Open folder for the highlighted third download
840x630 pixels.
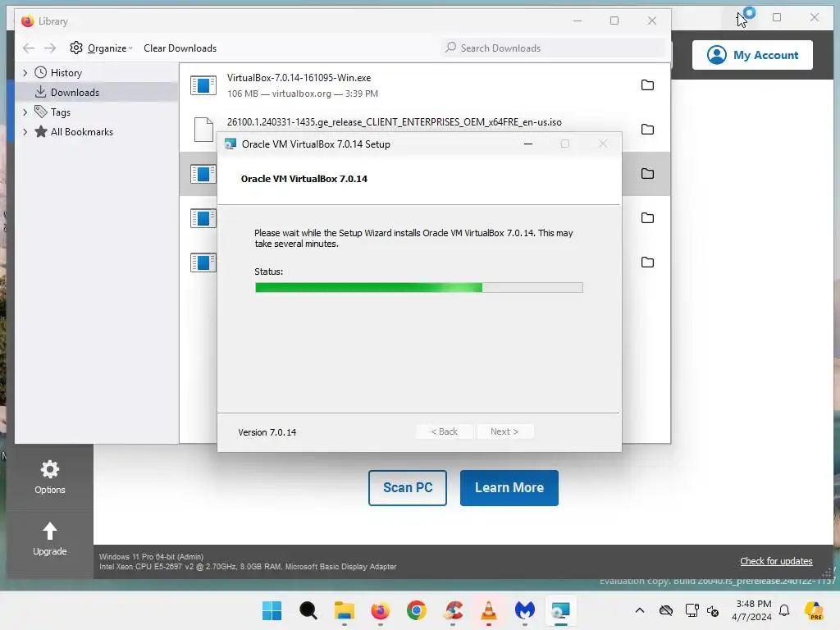648,174
